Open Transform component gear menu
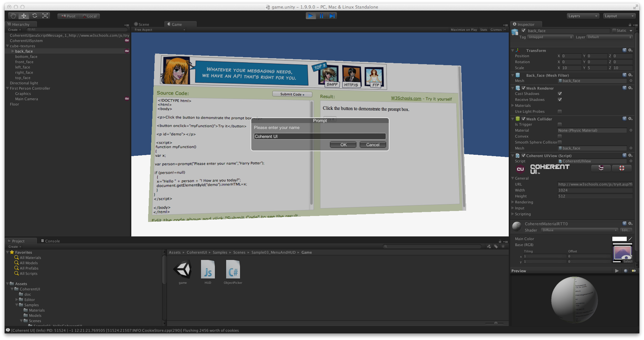The width and height of the screenshot is (644, 340). (x=630, y=50)
